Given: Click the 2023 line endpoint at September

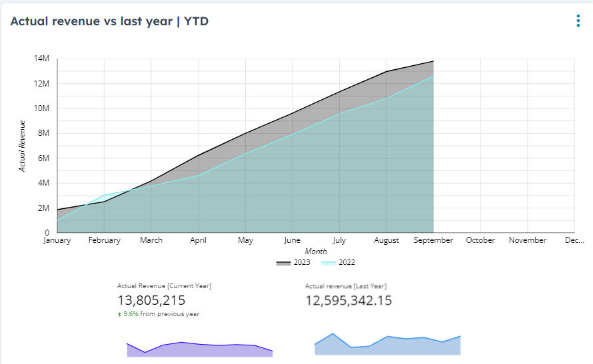Looking at the screenshot, I should tap(433, 61).
